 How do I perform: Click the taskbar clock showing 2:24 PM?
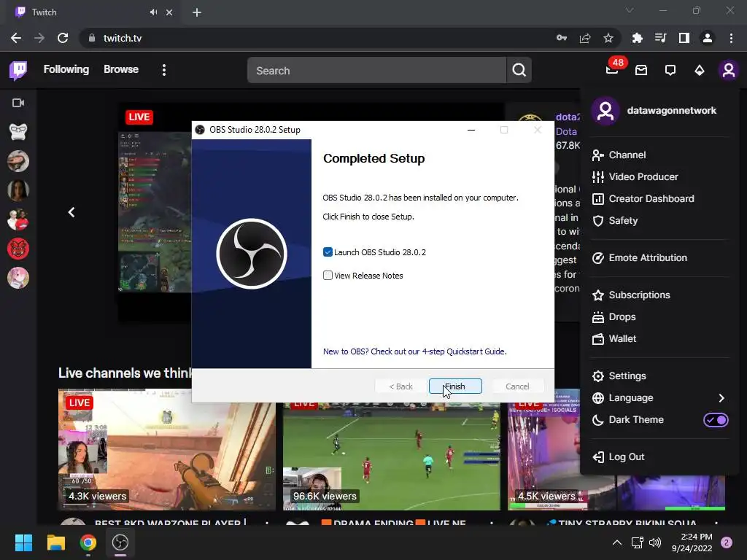point(692,542)
